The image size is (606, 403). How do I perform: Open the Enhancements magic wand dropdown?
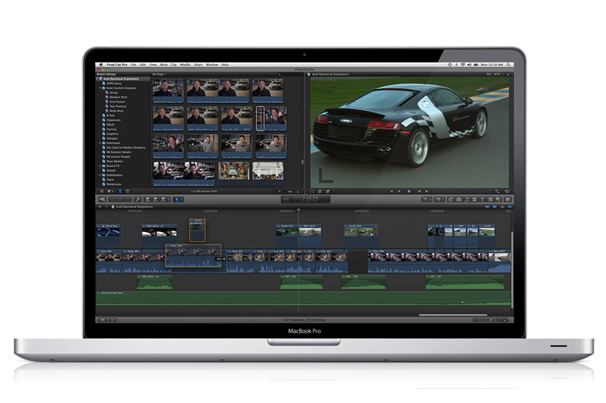(x=427, y=199)
